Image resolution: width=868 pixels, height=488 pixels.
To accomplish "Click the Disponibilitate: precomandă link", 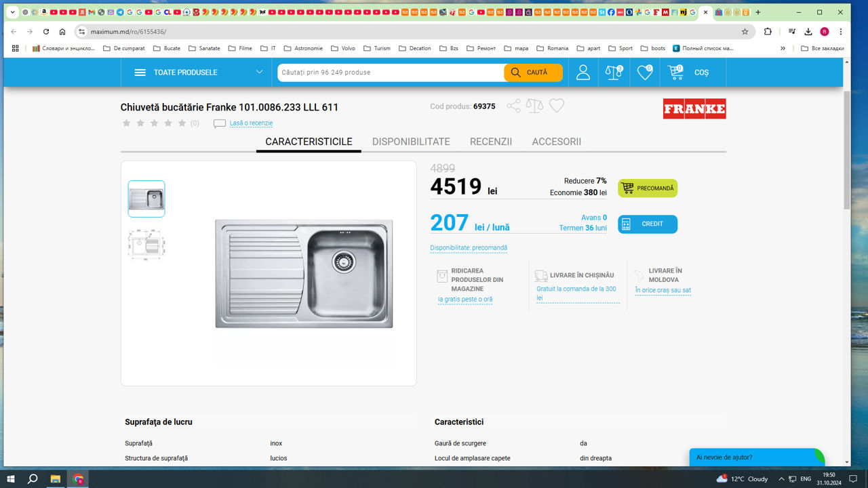I will (x=469, y=248).
